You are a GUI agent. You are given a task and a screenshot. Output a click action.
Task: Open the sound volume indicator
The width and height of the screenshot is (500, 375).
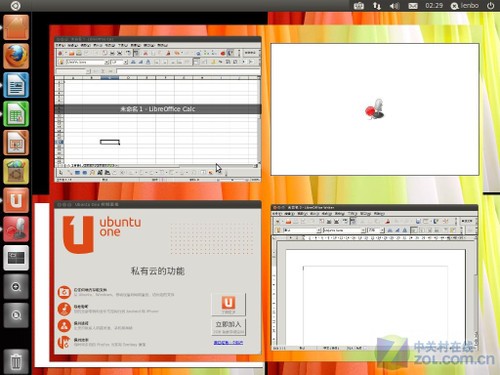coord(394,6)
